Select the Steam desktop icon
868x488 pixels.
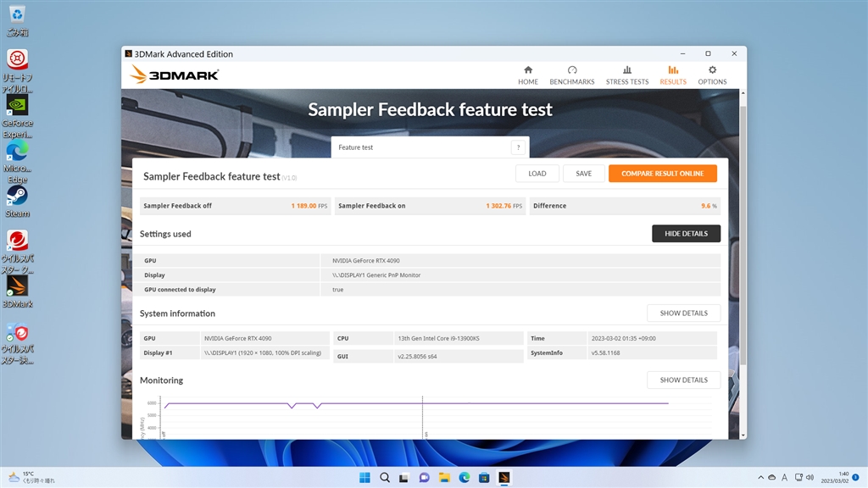(17, 202)
